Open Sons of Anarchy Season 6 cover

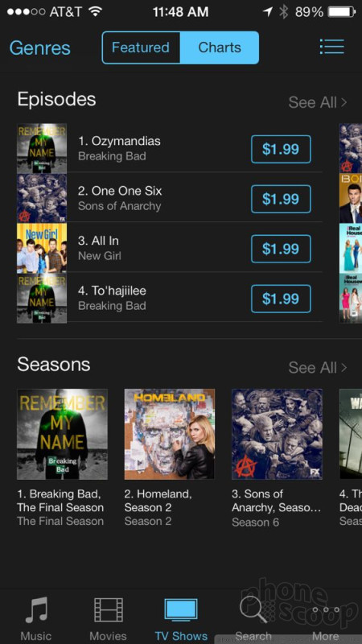click(x=277, y=434)
